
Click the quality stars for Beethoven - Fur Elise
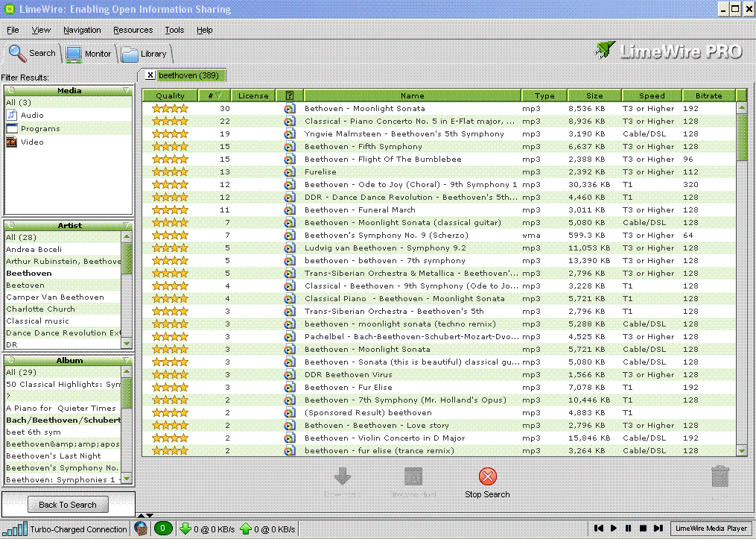171,388
